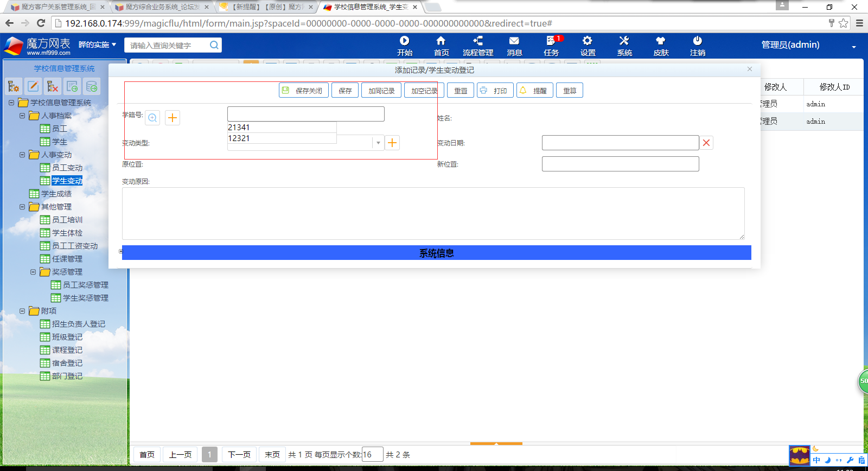Close the 添加记录 dialog with X
The width and height of the screenshot is (868, 471).
click(x=750, y=69)
